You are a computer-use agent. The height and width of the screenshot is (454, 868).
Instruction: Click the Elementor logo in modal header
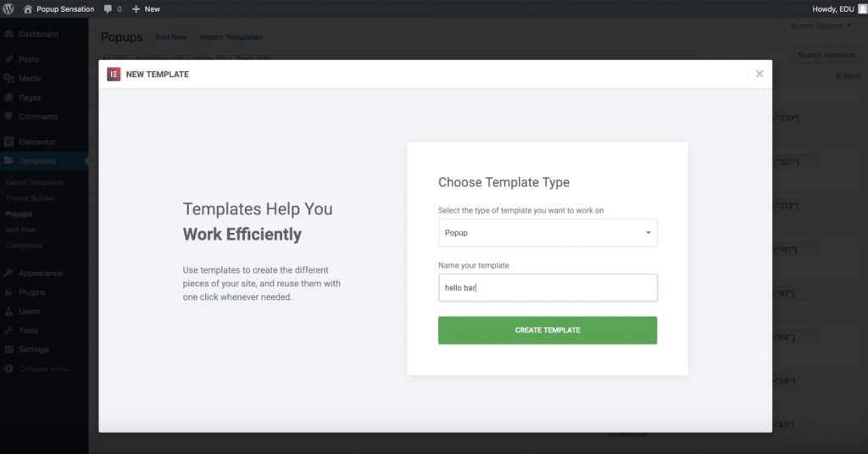(x=114, y=74)
